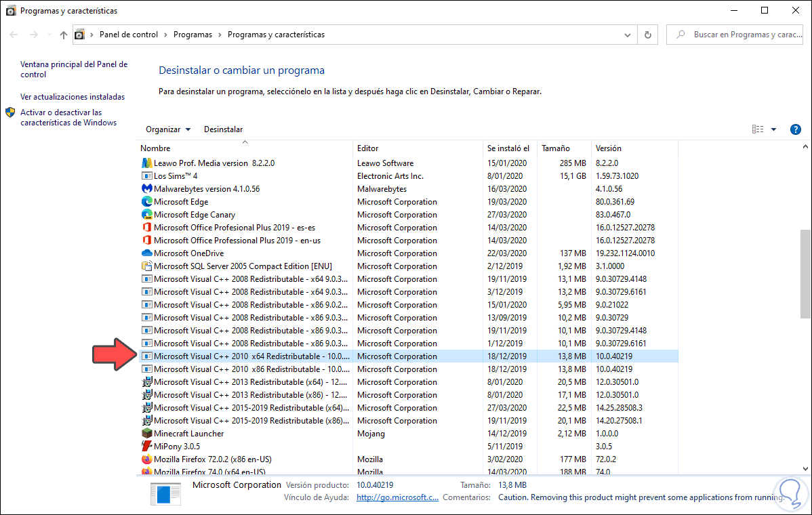Select Visual C++ 2008 x64 row version 9.0.30729.4148
The height and width of the screenshot is (515, 812).
pos(408,279)
